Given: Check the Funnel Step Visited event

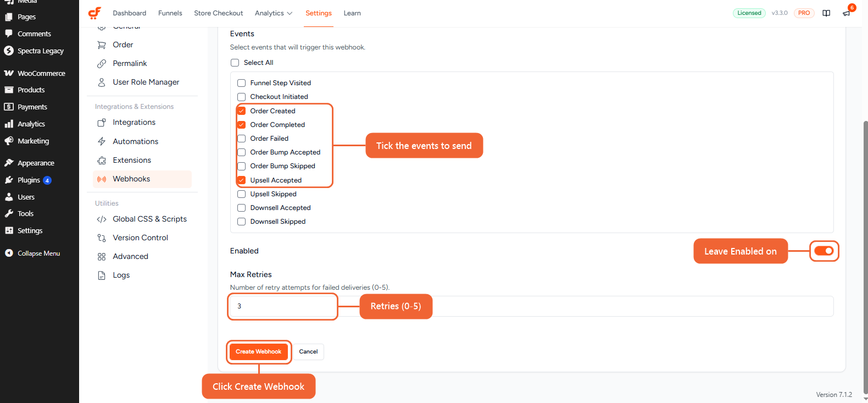Looking at the screenshot, I should point(242,83).
